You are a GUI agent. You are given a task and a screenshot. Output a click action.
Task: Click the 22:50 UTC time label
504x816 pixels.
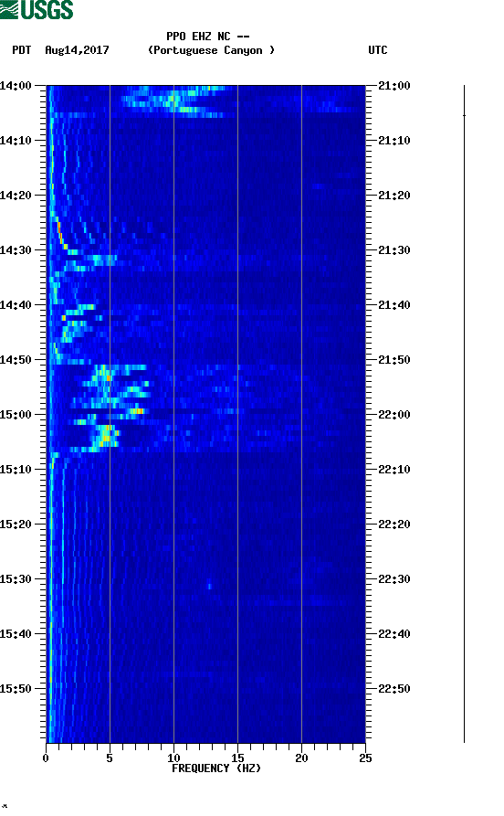coord(394,689)
